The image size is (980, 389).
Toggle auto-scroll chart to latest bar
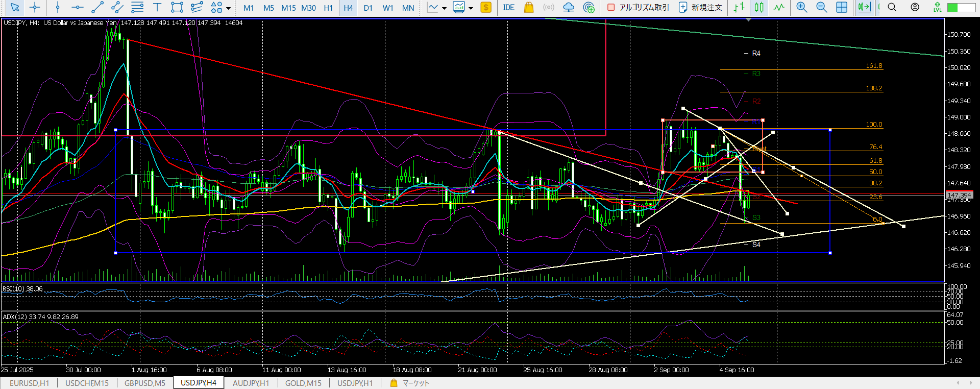coord(864,8)
